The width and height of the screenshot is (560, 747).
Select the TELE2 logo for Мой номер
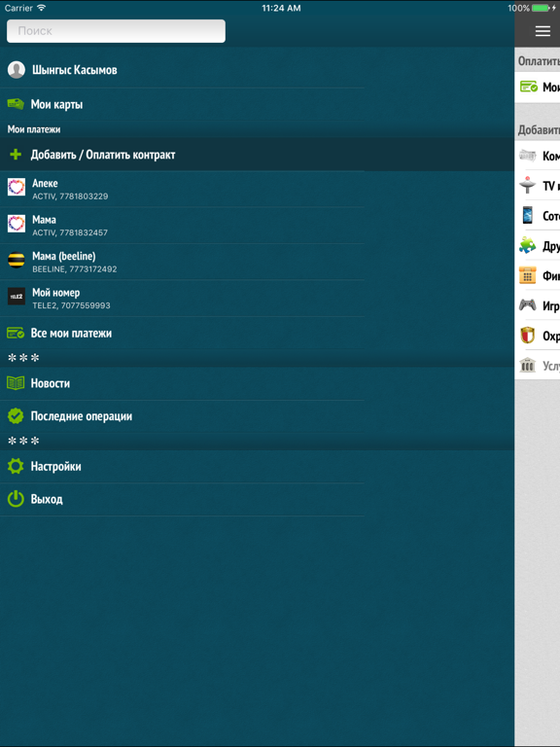click(17, 297)
